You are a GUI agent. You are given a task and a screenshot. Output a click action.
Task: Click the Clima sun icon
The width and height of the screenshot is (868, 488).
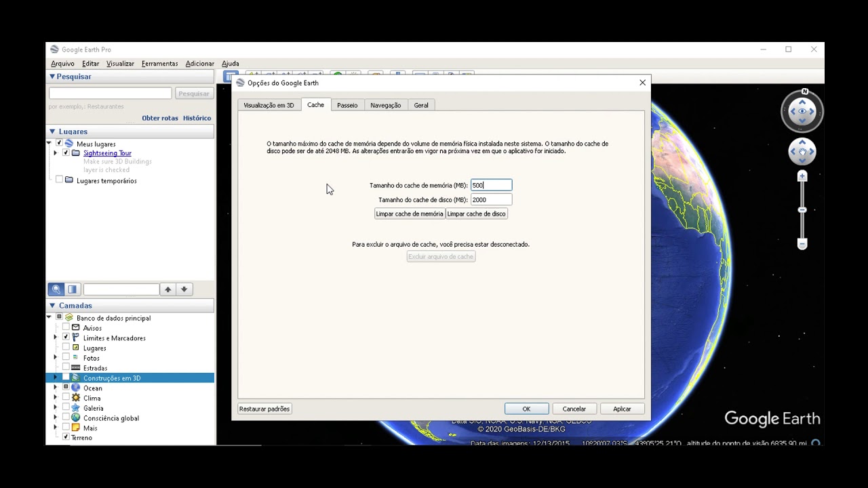point(75,398)
